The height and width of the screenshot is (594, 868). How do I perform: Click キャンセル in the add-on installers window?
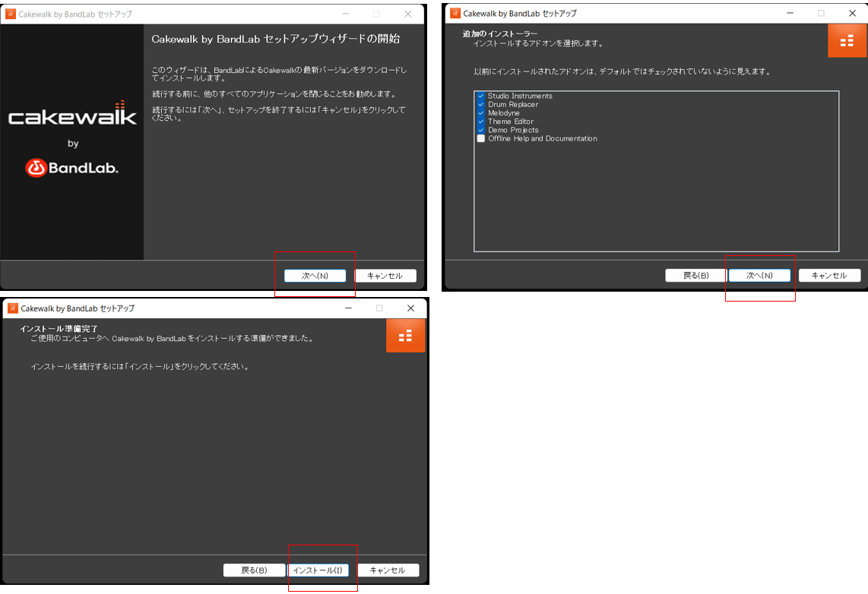tap(829, 275)
